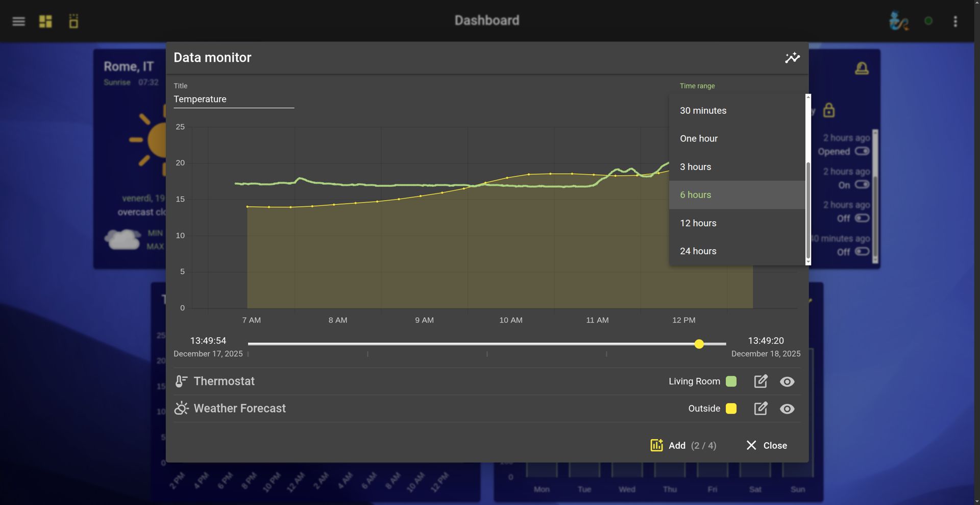Choose the One hour option

(698, 139)
